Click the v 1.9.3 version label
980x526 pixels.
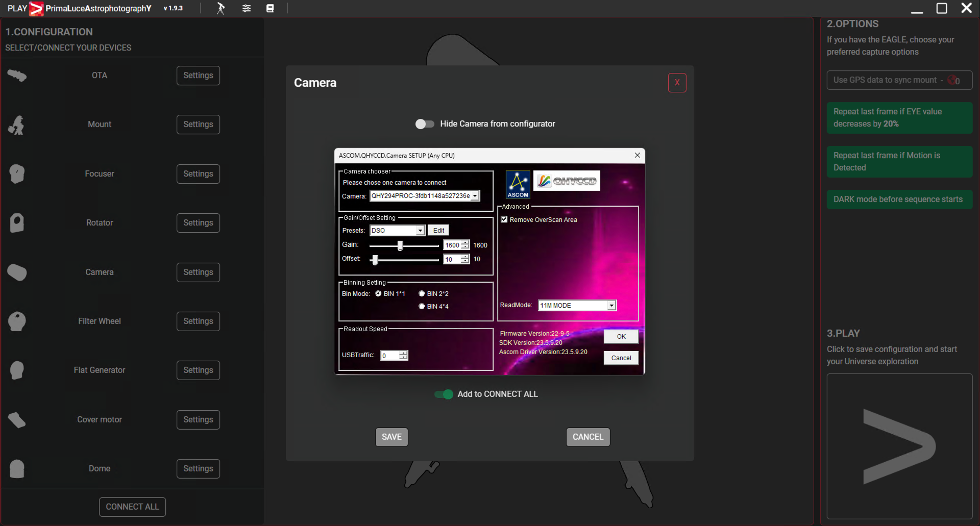coord(173,9)
